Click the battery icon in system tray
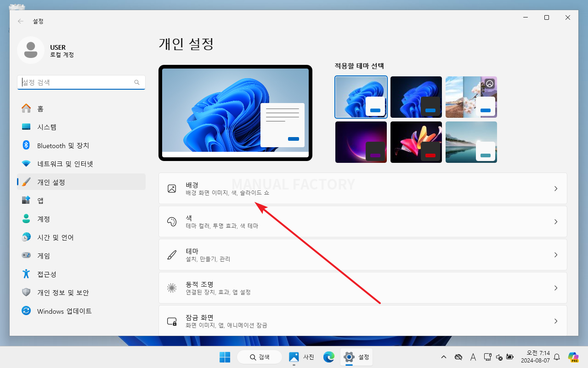 [510, 357]
